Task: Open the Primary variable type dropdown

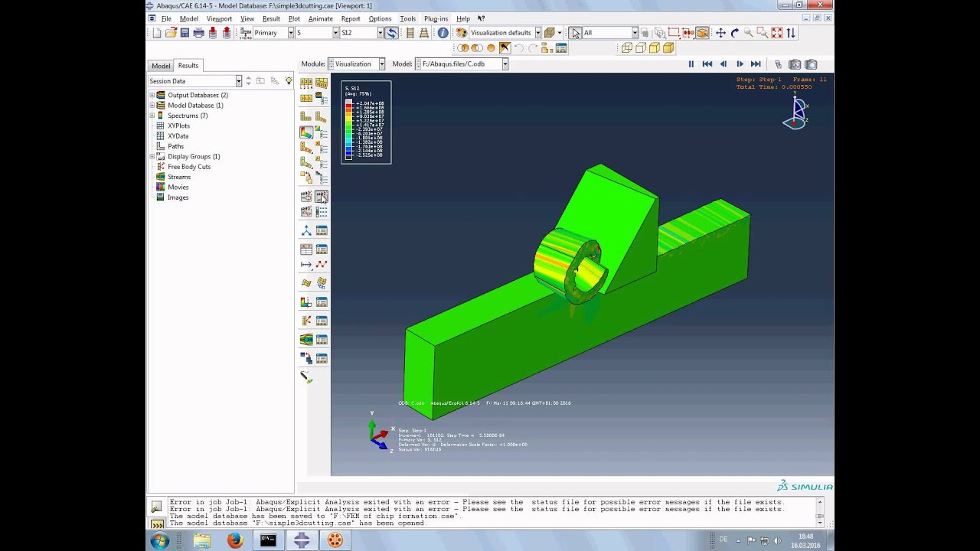Action: pos(291,33)
